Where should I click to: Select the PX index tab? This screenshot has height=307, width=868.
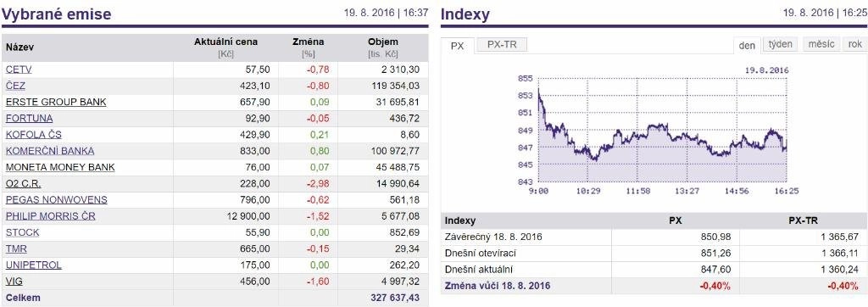[x=457, y=46]
